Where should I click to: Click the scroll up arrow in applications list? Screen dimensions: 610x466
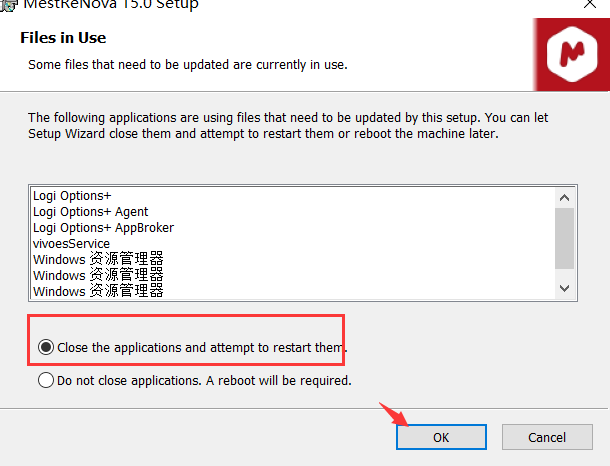point(564,198)
